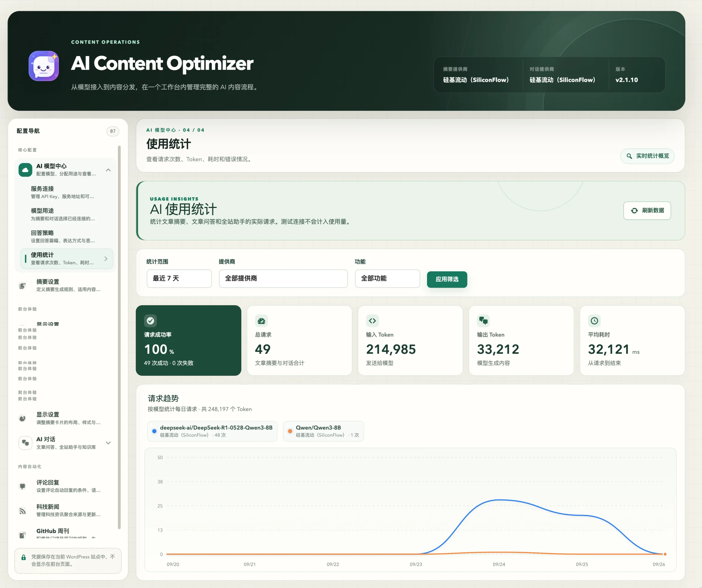
Task: Click the 平均耗时 clock icon
Action: click(594, 321)
